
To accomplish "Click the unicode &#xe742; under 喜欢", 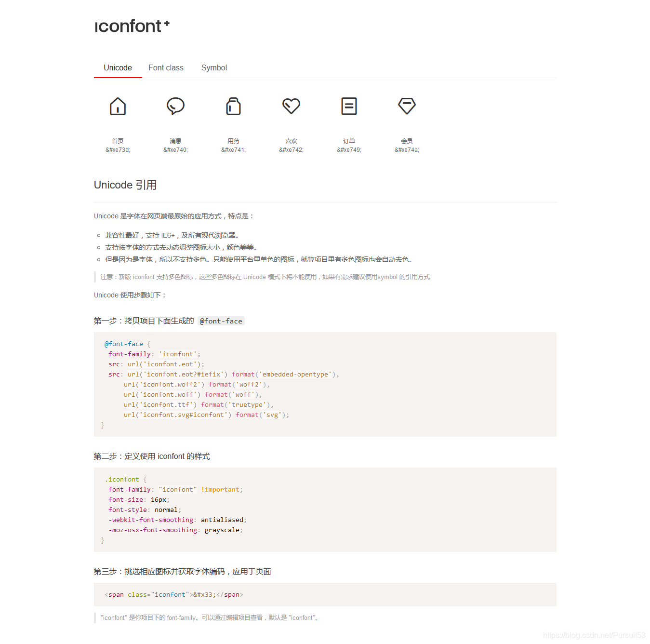I will [x=291, y=150].
